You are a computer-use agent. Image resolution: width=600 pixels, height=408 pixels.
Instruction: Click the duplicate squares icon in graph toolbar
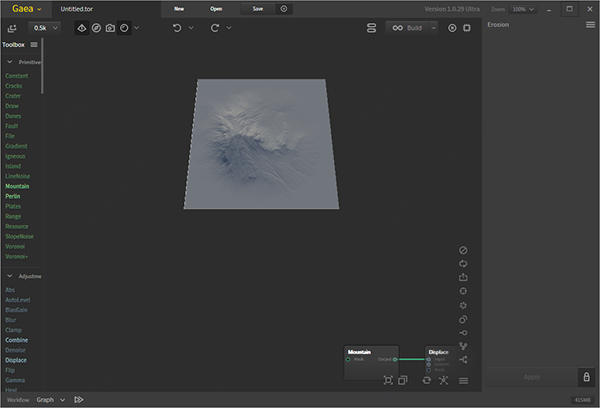click(403, 380)
